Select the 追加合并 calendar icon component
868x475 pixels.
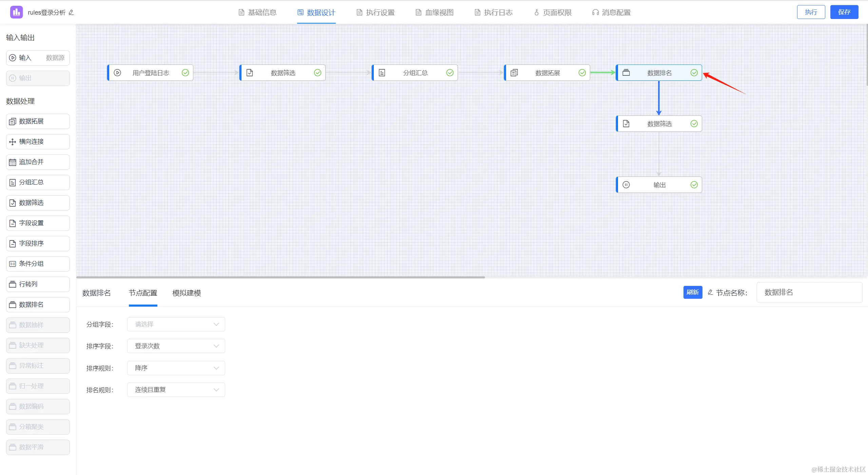[x=13, y=162]
